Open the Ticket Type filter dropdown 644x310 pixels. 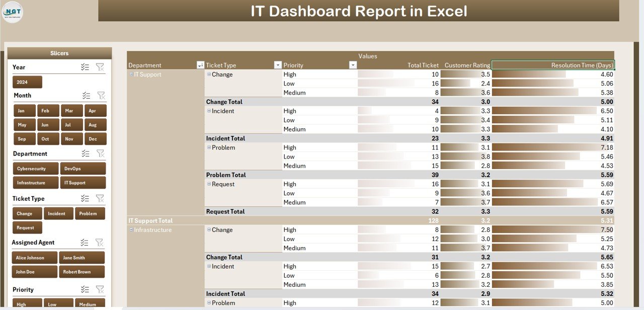278,65
